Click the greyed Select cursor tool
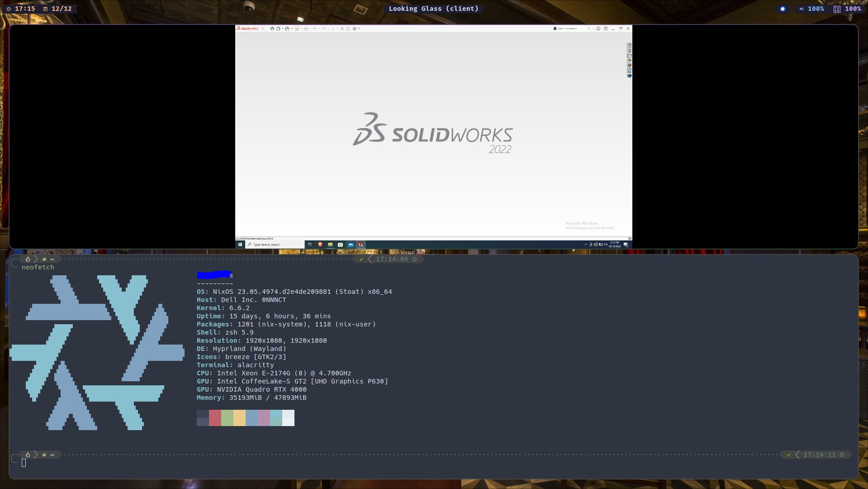This screenshot has height=489, width=868. pos(333,29)
